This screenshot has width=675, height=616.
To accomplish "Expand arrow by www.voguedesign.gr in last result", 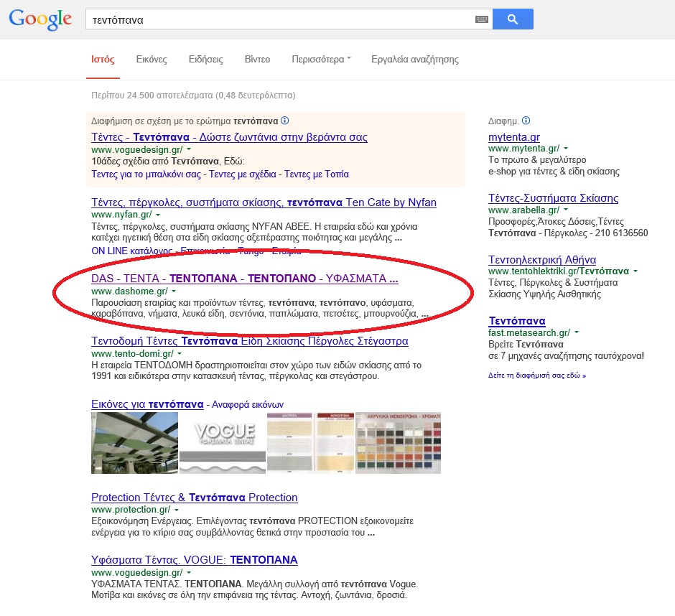I will (189, 572).
